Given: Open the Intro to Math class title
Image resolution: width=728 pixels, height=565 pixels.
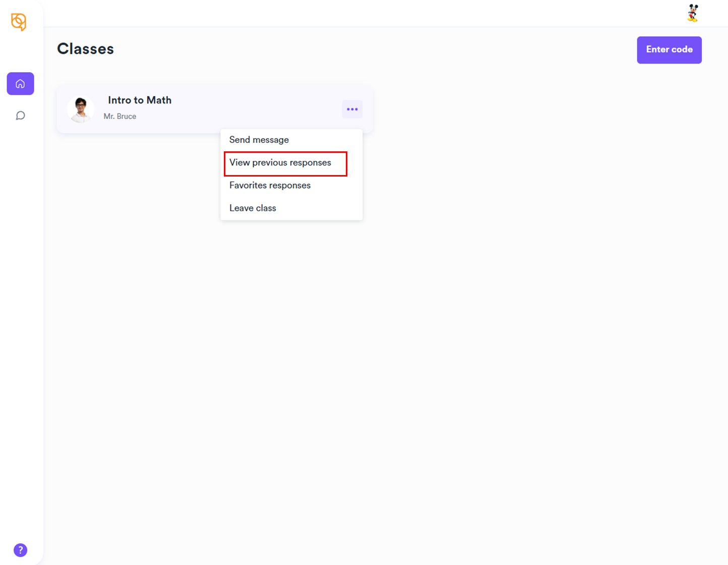Looking at the screenshot, I should 140,100.
